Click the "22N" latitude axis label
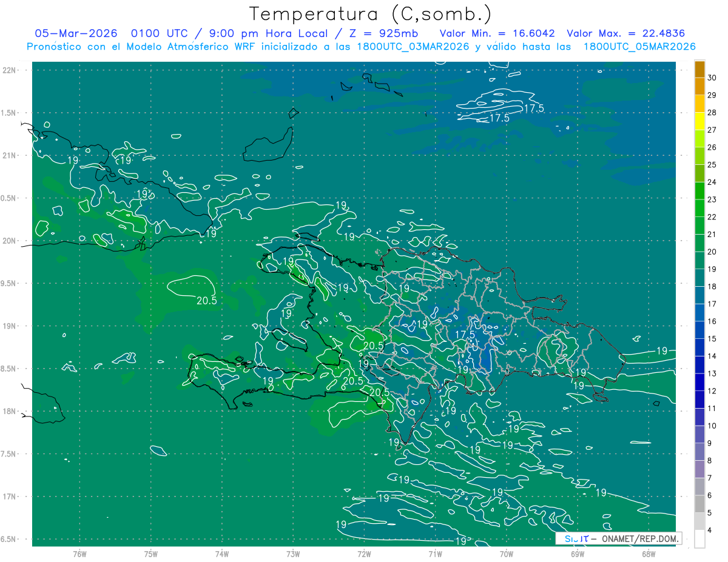728x562 pixels. point(10,70)
